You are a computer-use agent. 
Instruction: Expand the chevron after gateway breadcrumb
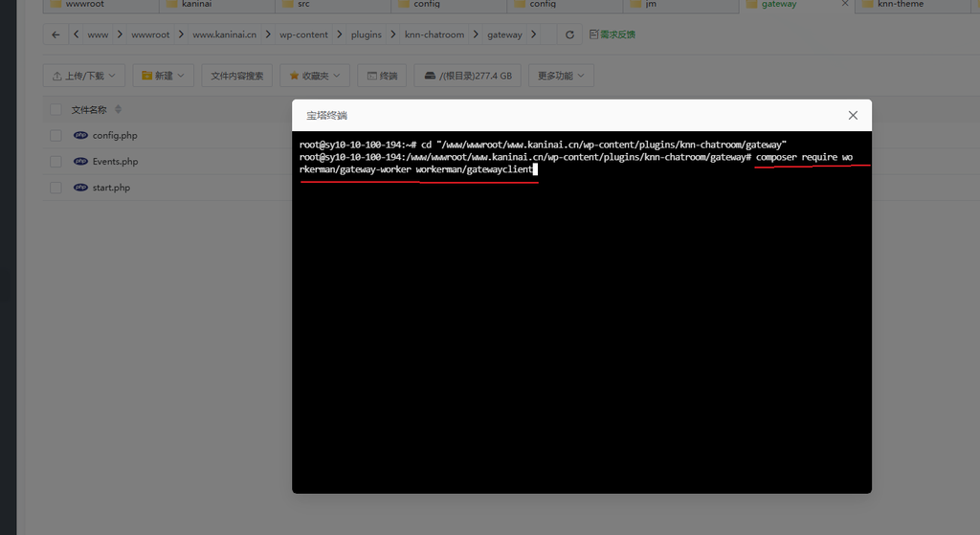[533, 34]
